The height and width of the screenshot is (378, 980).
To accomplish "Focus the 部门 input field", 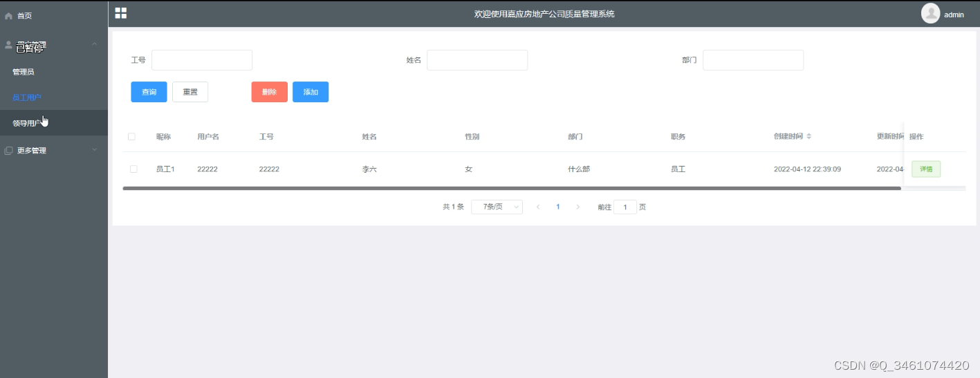I will click(x=753, y=60).
